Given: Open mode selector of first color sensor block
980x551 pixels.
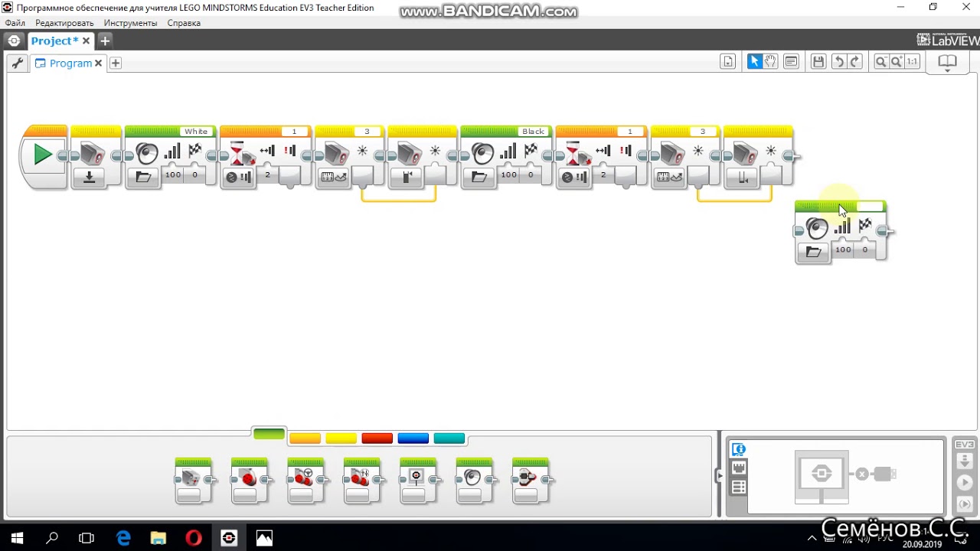Looking at the screenshot, I should click(x=90, y=178).
